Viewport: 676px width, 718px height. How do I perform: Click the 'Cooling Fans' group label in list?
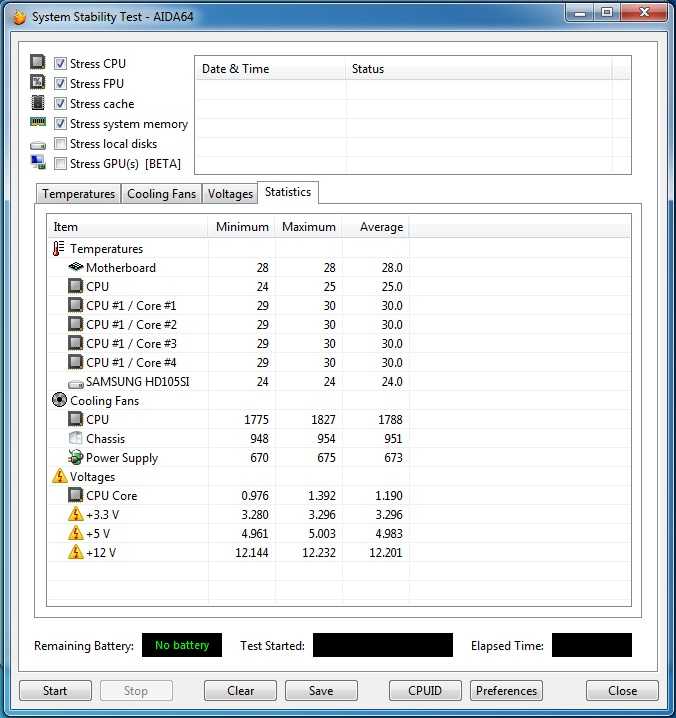(x=104, y=401)
